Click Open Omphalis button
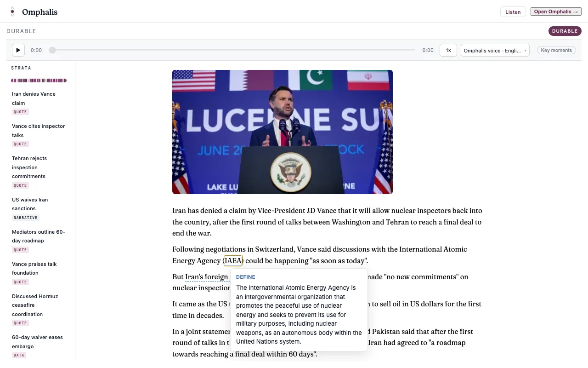The width and height of the screenshot is (588, 368). 556,11
